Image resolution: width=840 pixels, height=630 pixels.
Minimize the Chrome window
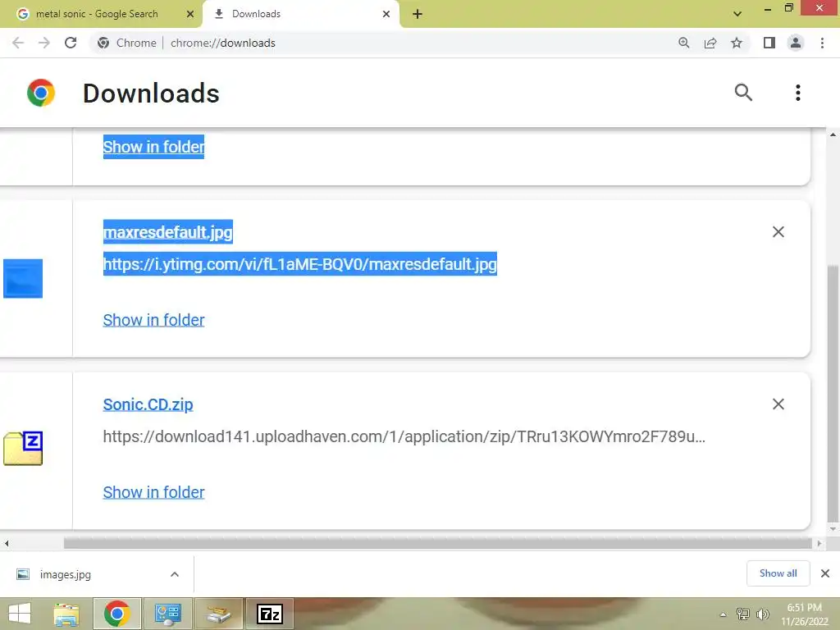coord(768,9)
